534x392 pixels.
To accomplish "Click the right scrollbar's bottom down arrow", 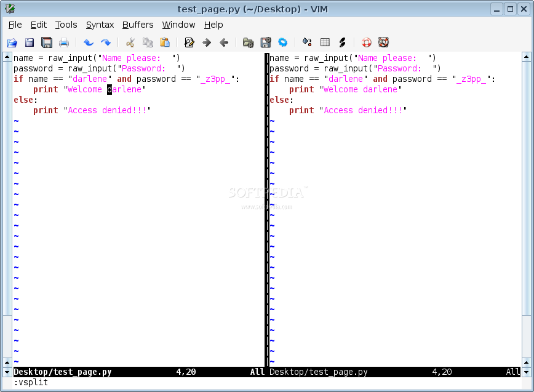I will 526,372.
